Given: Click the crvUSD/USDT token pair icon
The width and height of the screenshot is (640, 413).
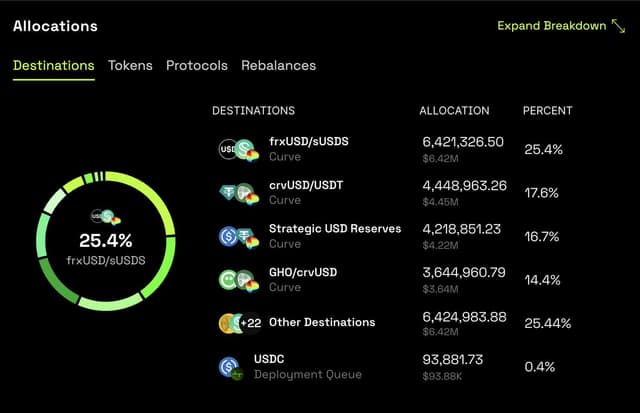Looking at the screenshot, I should [x=239, y=193].
